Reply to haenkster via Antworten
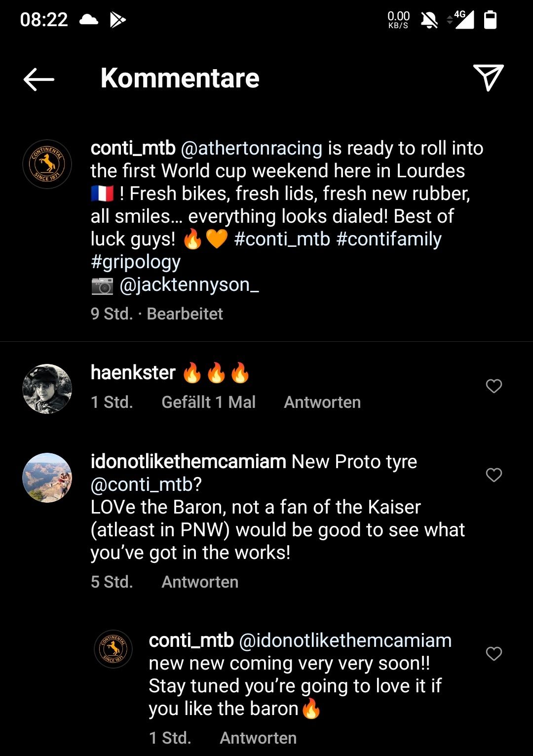533x756 pixels. [x=322, y=402]
